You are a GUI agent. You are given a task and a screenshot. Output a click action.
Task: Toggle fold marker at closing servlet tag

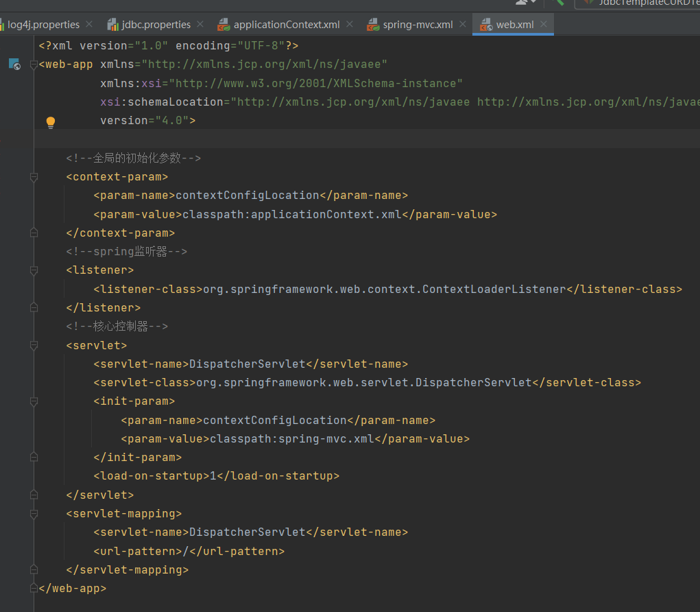tap(34, 495)
